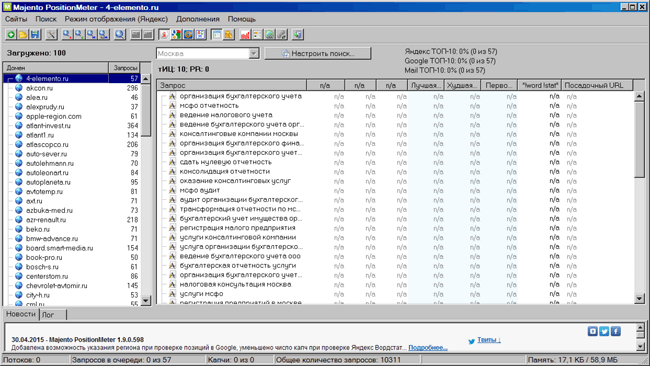This screenshot has height=366, width=650.
Task: Open the Твиты link
Action: click(489, 340)
